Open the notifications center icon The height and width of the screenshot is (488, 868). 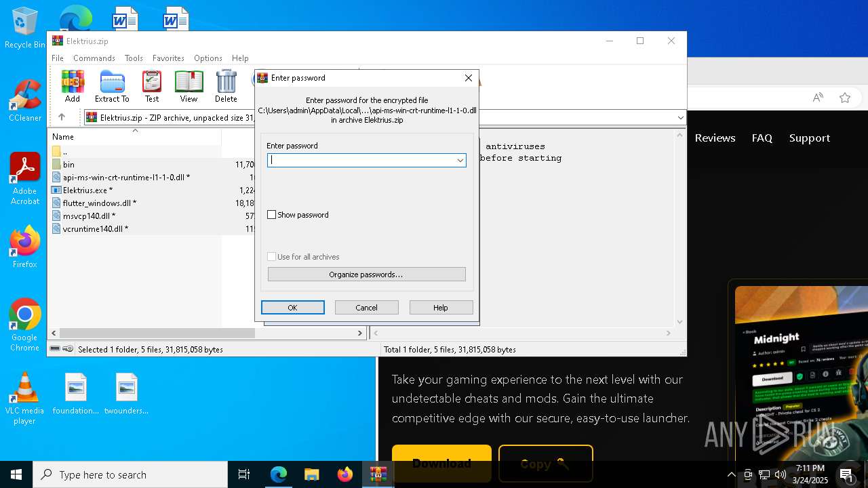[846, 474]
